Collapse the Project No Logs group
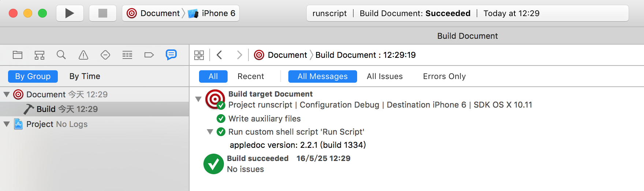Image resolution: width=644 pixels, height=191 pixels. tap(6, 124)
